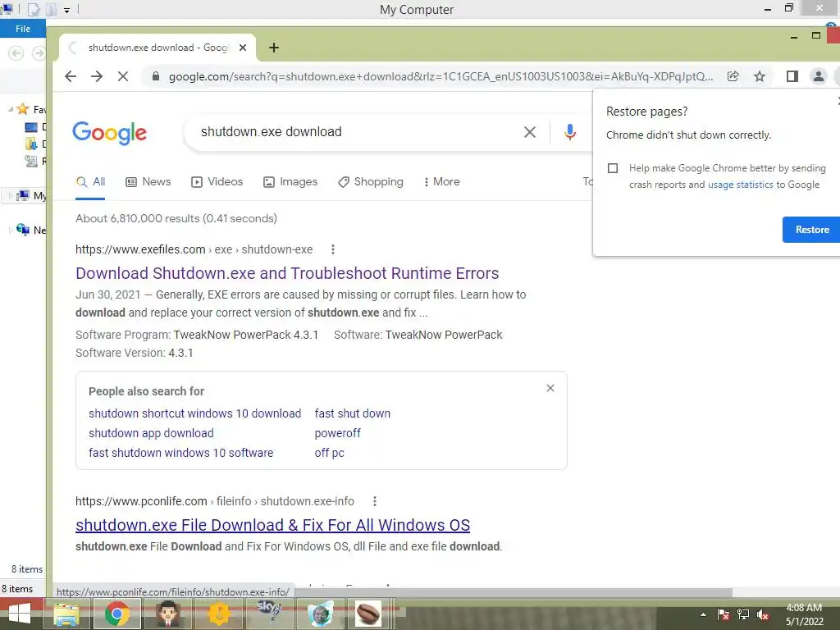Open the network tray icon
Viewport: 840px width, 630px height.
(743, 614)
